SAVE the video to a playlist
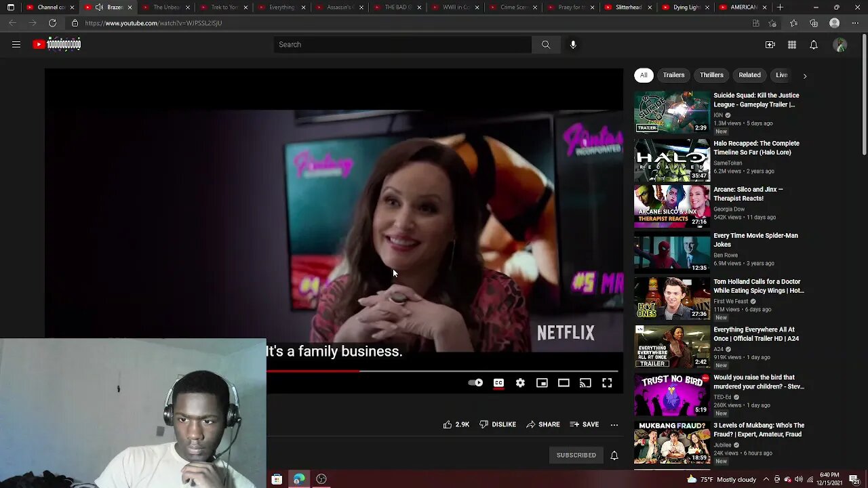The width and height of the screenshot is (868, 488). (585, 424)
